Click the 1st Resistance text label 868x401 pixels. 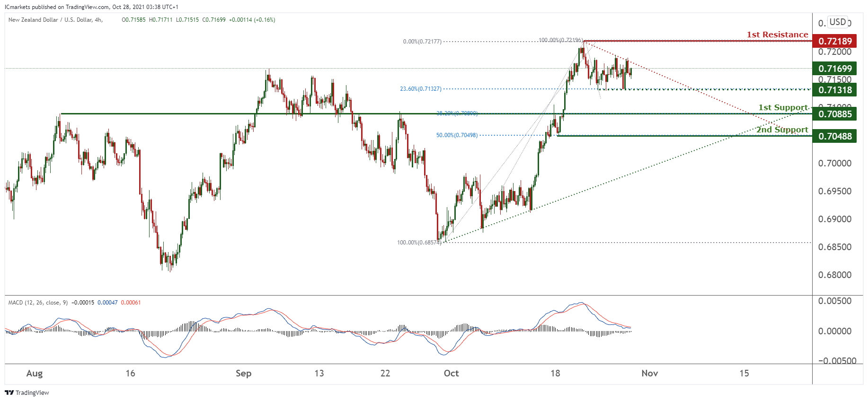(778, 35)
